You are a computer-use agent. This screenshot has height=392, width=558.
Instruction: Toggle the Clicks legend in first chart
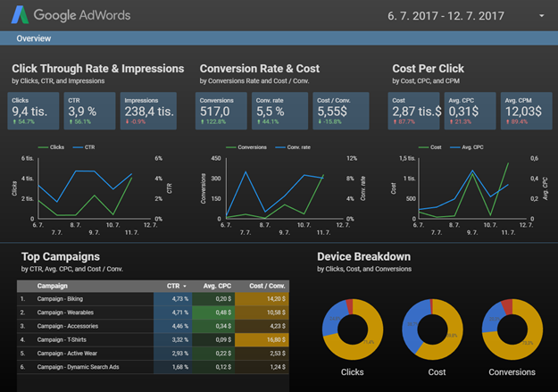51,147
